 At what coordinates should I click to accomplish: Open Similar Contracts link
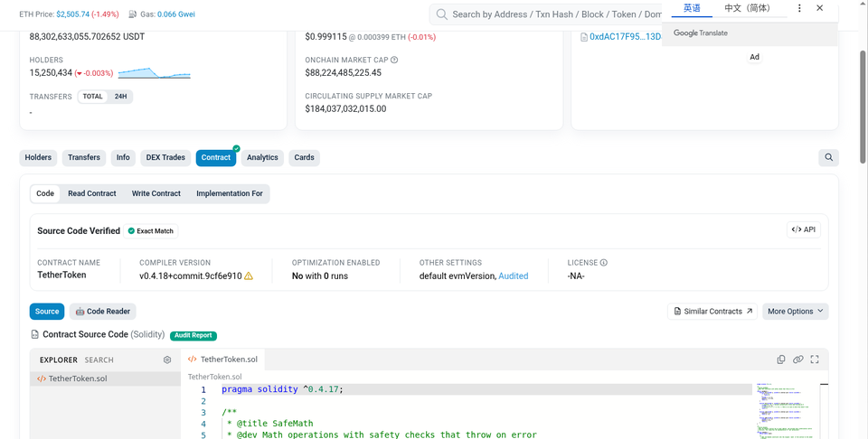[x=712, y=312]
